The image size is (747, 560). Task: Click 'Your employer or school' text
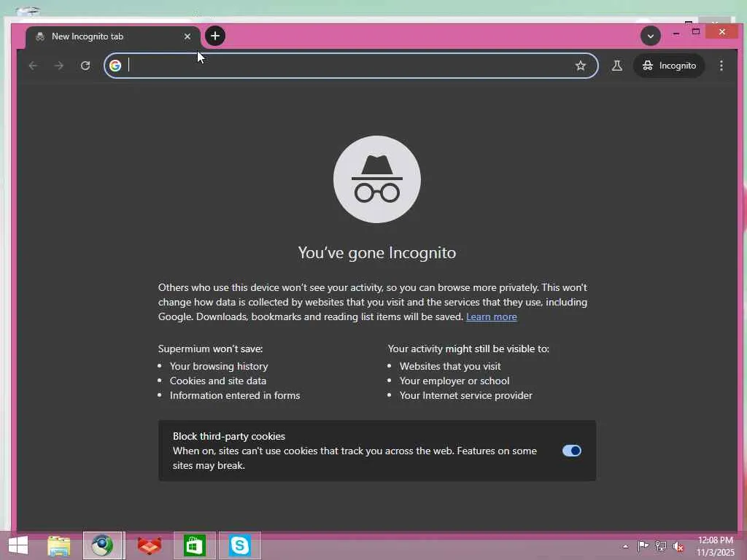click(x=454, y=381)
